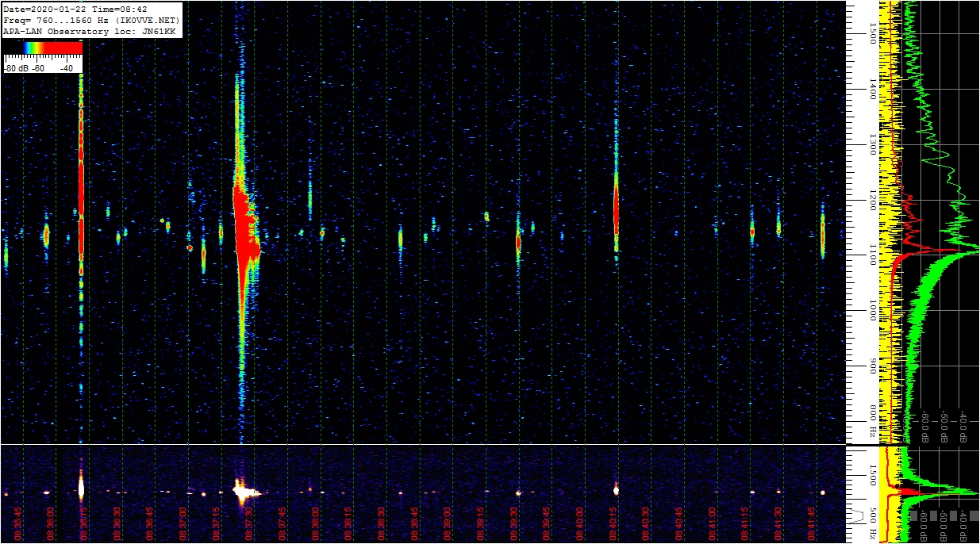Select the 08:36:15 time marker

[x=84, y=523]
